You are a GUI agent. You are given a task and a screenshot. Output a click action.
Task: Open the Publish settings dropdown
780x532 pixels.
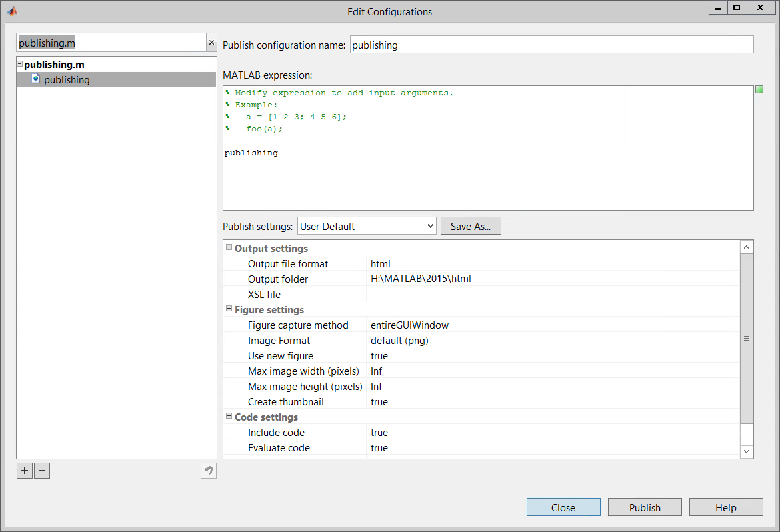367,226
